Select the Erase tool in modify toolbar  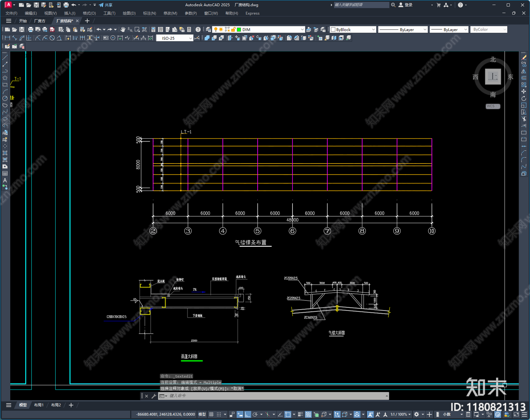tap(524, 58)
